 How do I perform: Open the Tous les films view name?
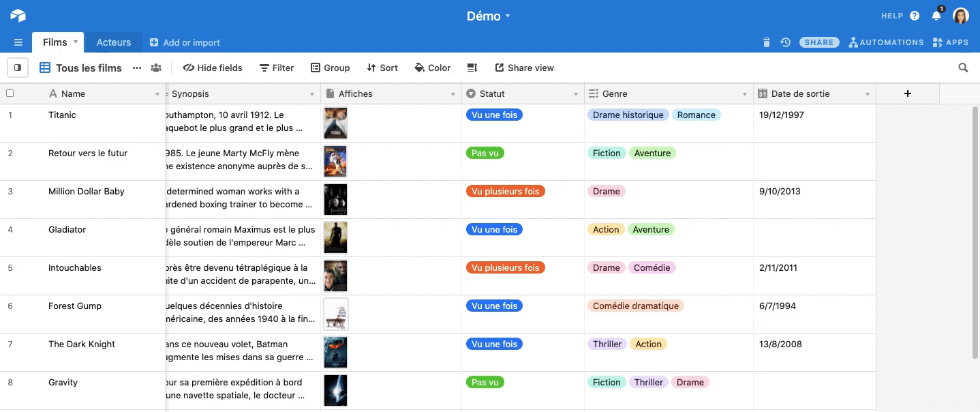[x=80, y=68]
